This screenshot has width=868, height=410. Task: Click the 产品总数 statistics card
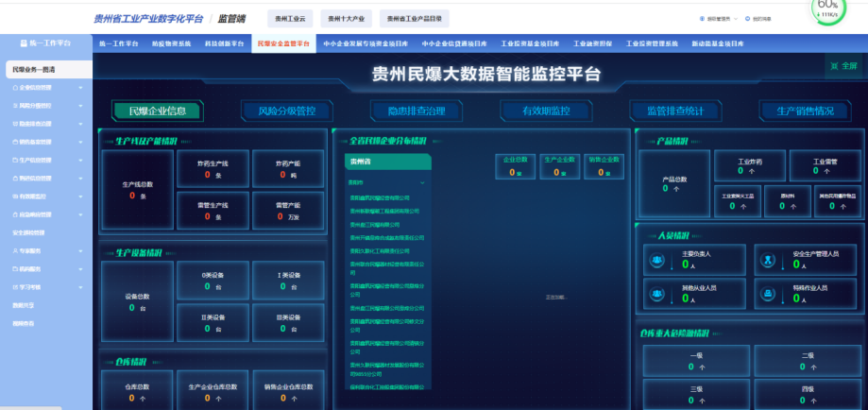tap(674, 182)
